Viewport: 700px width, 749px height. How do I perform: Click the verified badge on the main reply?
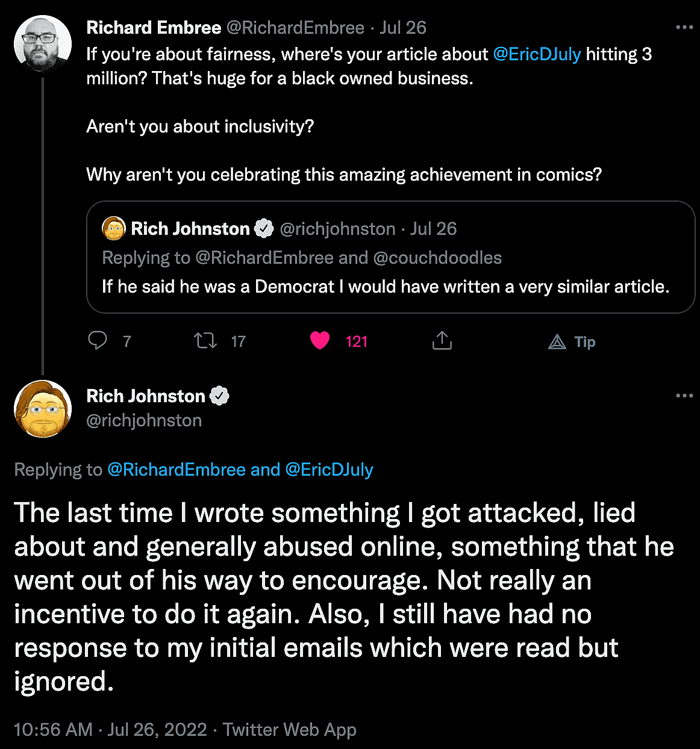tap(219, 396)
